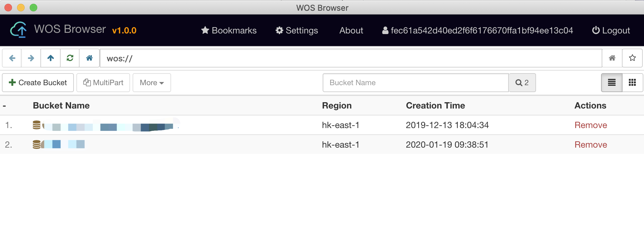Screen dimensions: 644x229
Task: Click the WOS Browser cloud logo
Action: pyautogui.click(x=19, y=30)
